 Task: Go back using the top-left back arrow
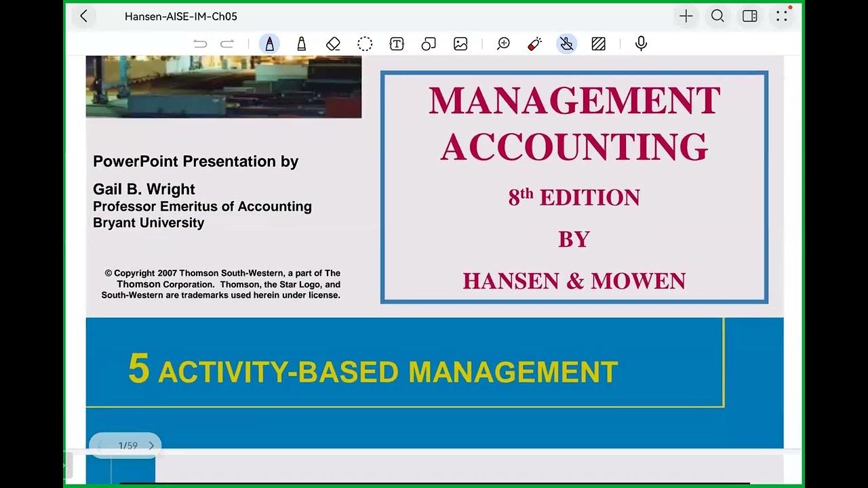point(83,16)
